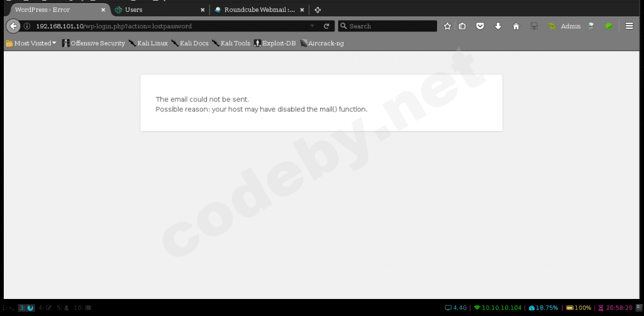Switch to workspace 4 editor

45,307
